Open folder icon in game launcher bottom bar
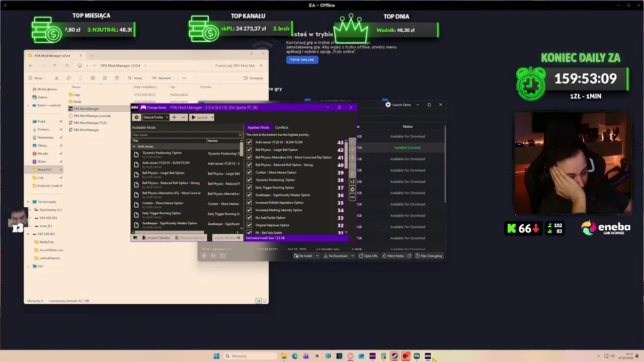Image resolution: width=644 pixels, height=362 pixels. coord(222,255)
